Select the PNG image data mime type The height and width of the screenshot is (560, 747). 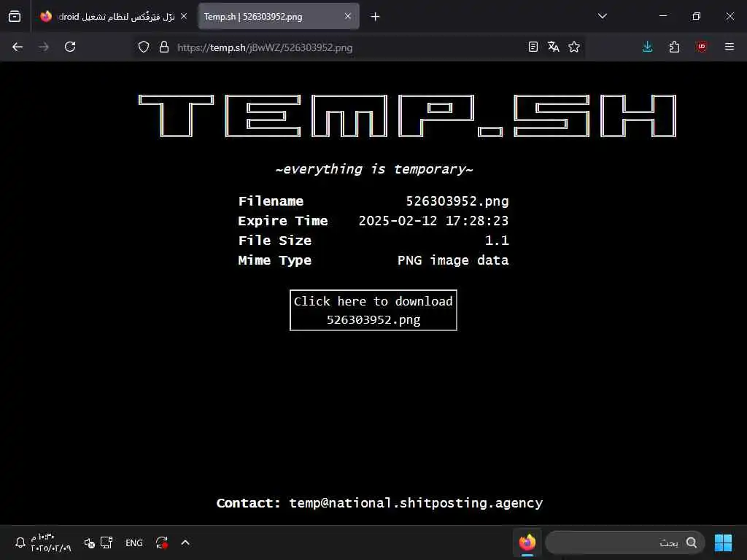click(x=453, y=260)
